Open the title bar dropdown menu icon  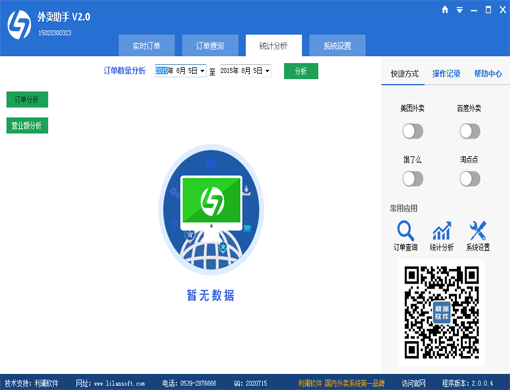click(459, 10)
